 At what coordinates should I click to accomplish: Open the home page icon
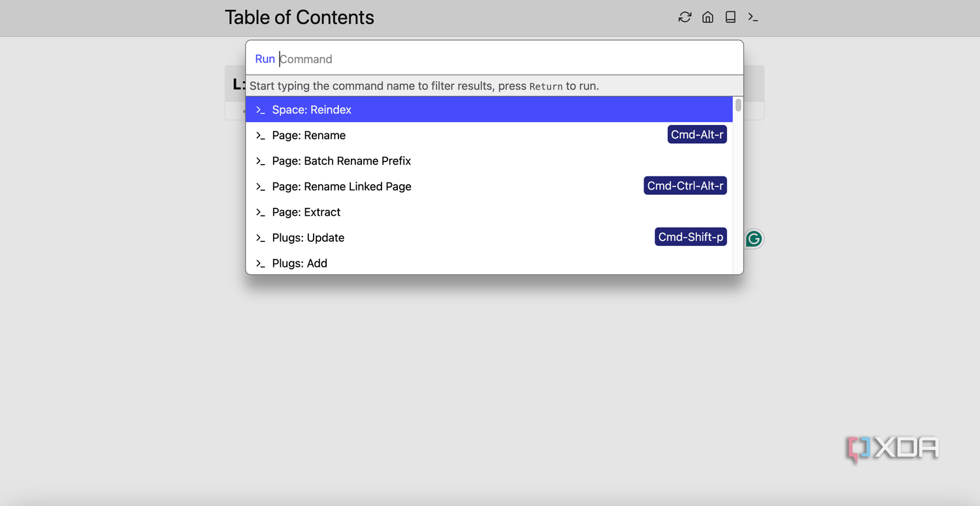(708, 17)
